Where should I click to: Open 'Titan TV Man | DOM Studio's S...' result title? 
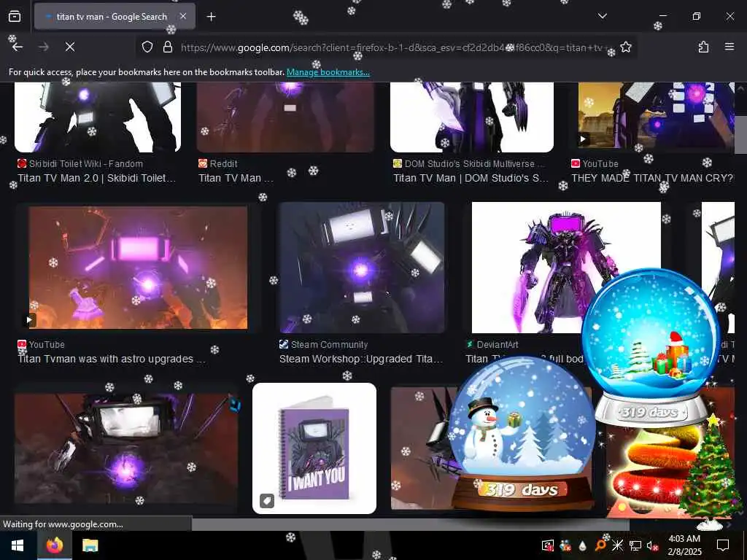(x=471, y=178)
